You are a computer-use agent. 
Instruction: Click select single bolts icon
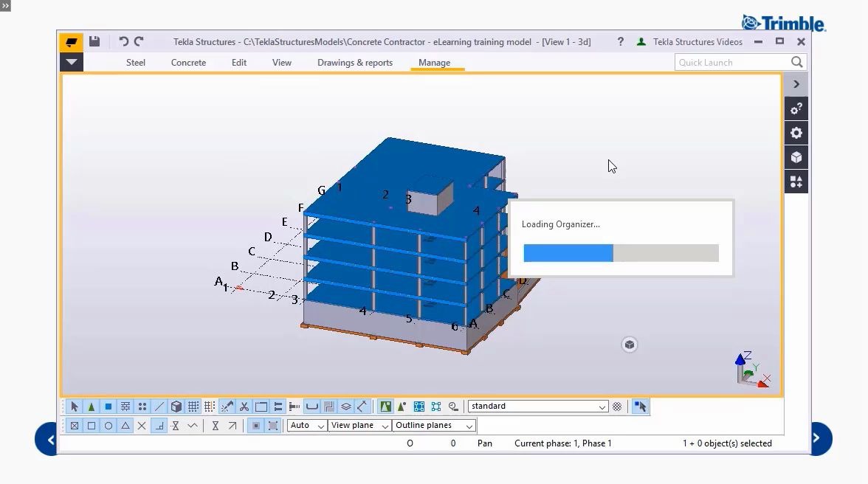[294, 407]
